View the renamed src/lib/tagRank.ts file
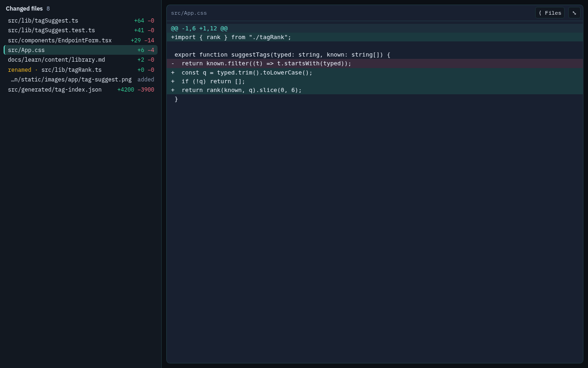The width and height of the screenshot is (588, 368). click(x=81, y=70)
